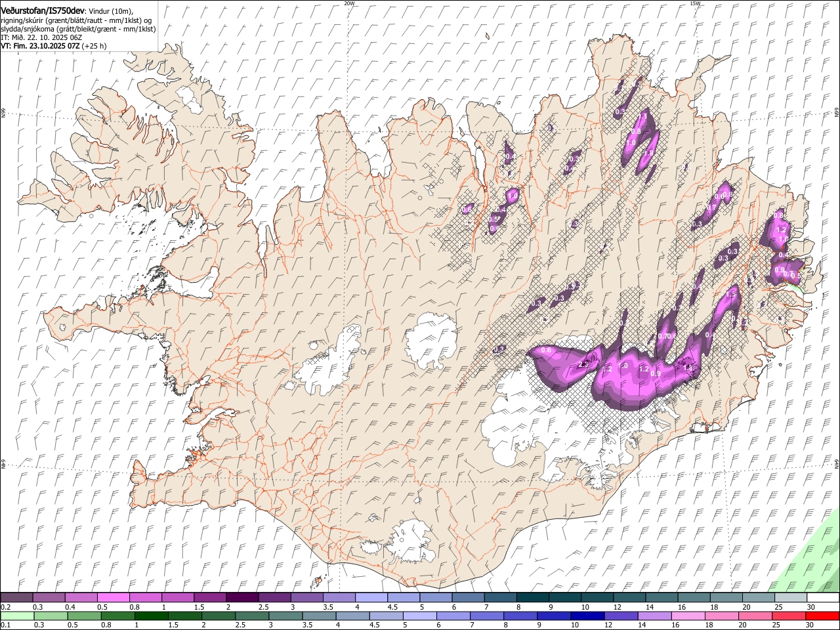The height and width of the screenshot is (630, 840).
Task: Click the '1.8' snowfall value on the map
Action: tap(649, 153)
